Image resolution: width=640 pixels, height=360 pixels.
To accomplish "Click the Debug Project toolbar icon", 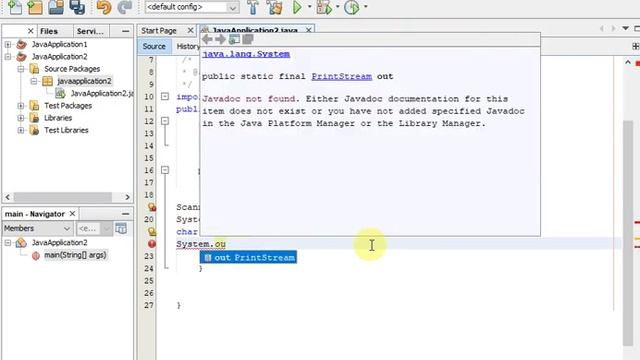I will pos(324,7).
